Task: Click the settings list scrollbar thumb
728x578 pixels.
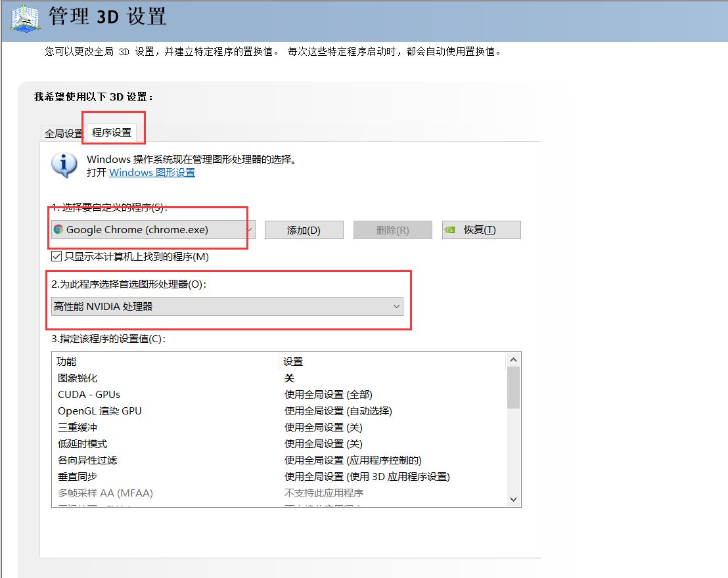Action: click(513, 387)
